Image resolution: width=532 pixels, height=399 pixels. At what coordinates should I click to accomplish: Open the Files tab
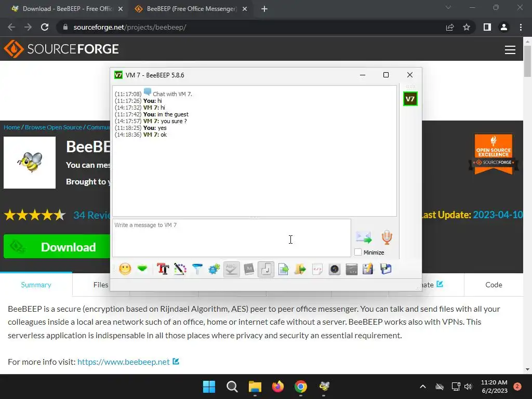pyautogui.click(x=101, y=285)
